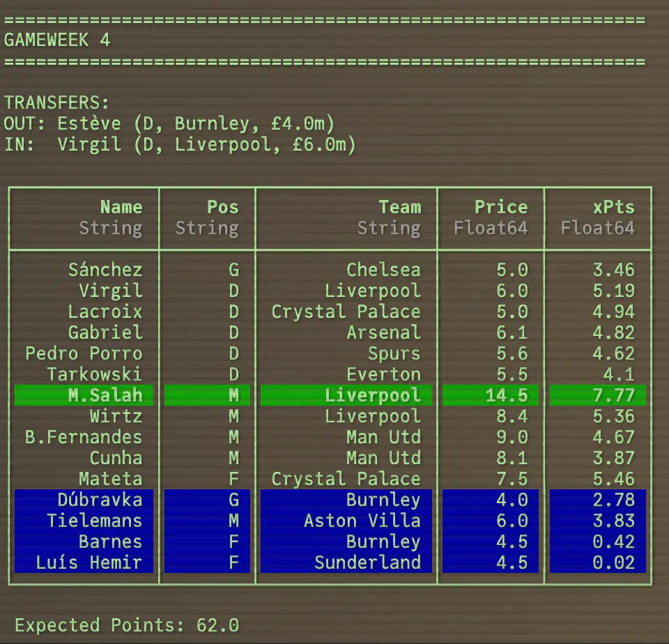Select the Pedro Porro name cell

pyautogui.click(x=84, y=353)
